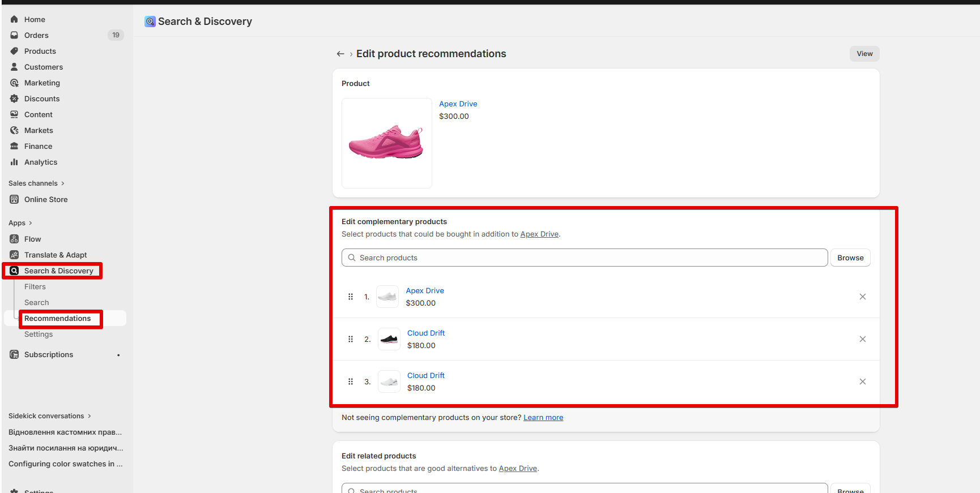
Task: Click the Search & Discovery sidebar icon
Action: [14, 271]
